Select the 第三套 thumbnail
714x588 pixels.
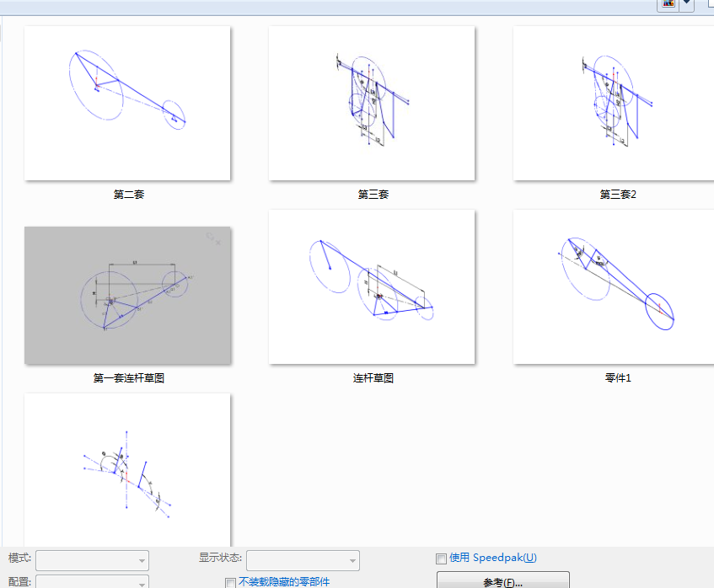click(372, 104)
